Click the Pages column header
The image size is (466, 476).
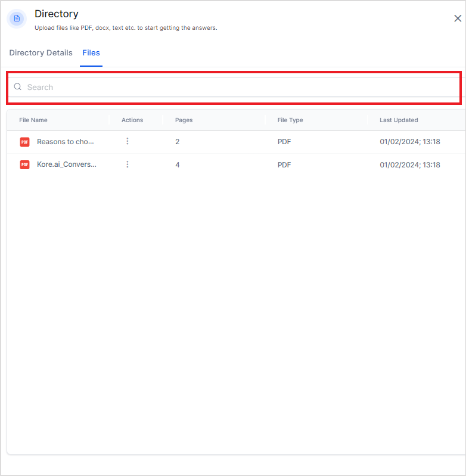(x=184, y=120)
